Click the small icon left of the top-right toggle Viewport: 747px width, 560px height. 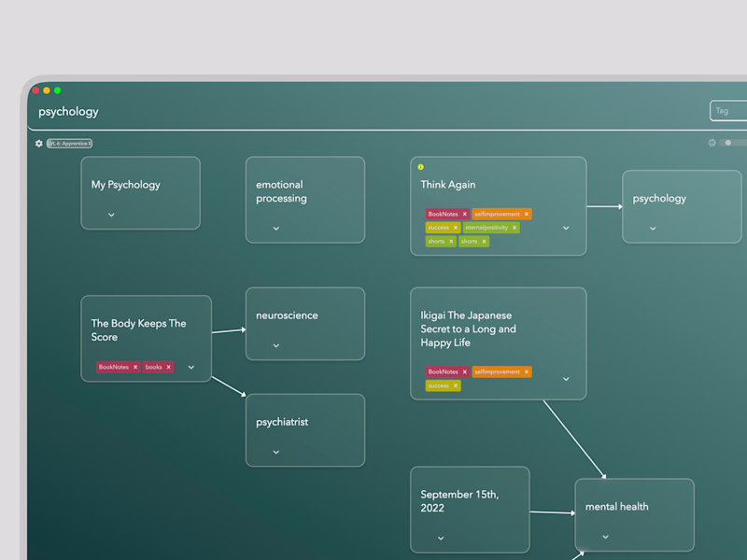(x=712, y=143)
